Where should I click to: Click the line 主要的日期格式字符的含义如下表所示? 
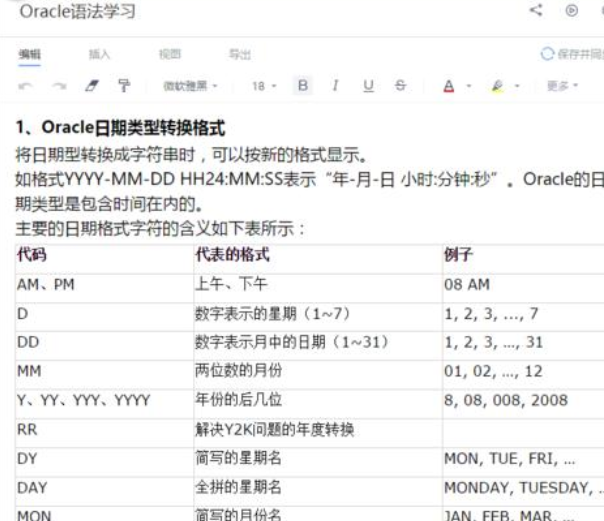160,229
